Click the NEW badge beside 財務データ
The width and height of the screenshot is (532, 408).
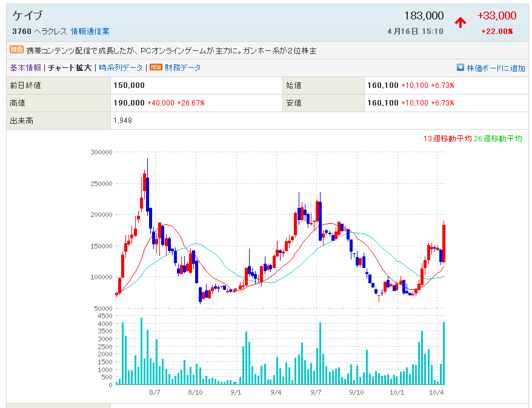coord(156,67)
